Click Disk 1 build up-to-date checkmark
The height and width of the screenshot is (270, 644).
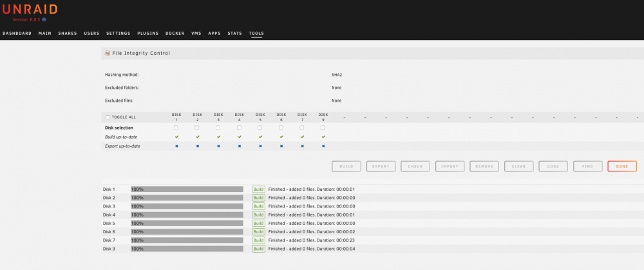(176, 137)
